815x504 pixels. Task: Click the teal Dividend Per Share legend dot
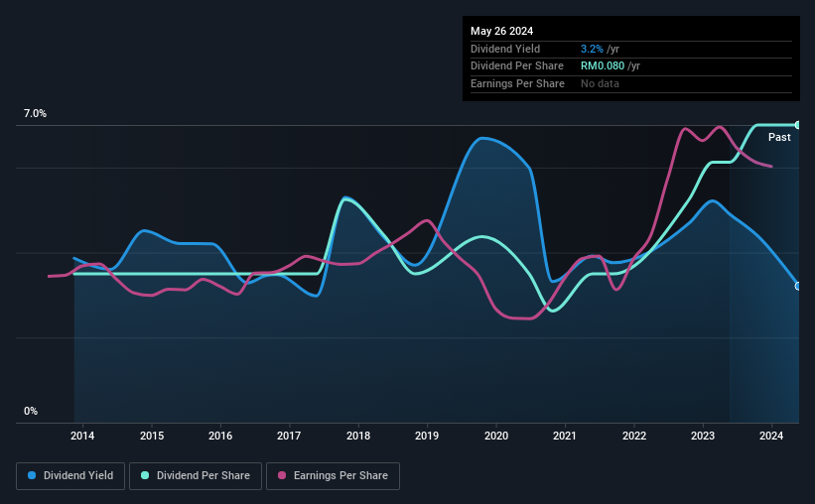(x=145, y=475)
